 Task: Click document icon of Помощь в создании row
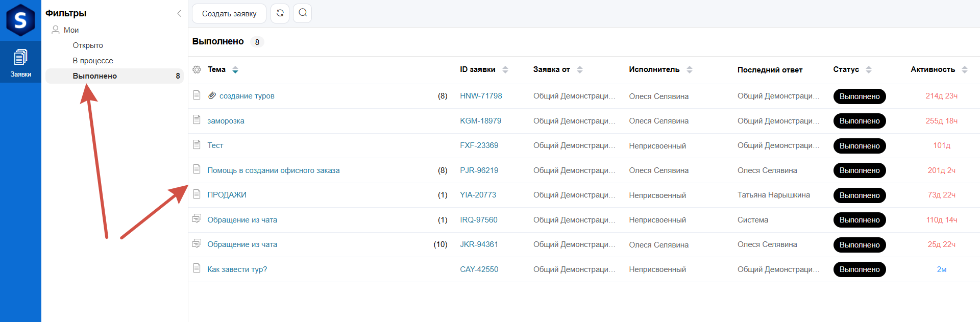click(197, 169)
